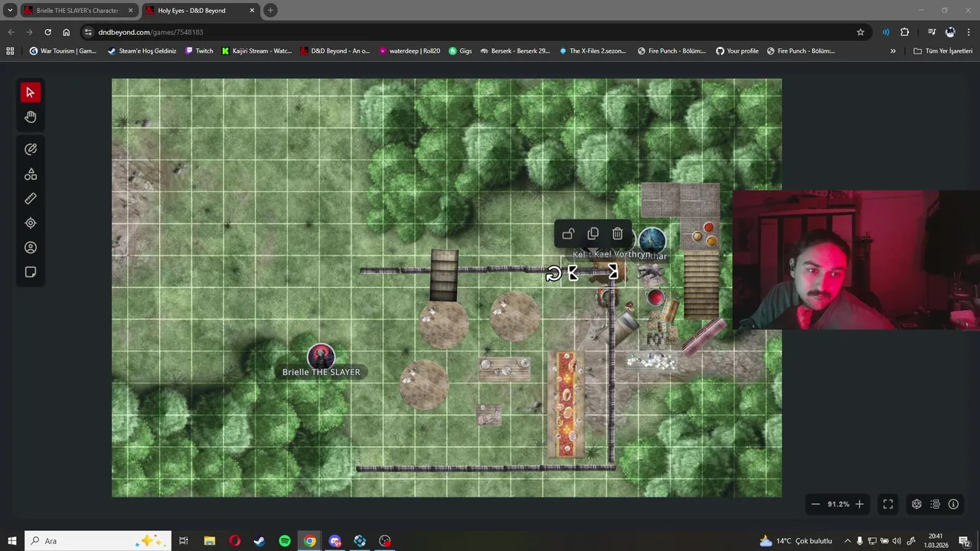Screen dimensions: 980x551
Task: Close Brielle THE SLAYER's Character tab
Action: pos(130,11)
